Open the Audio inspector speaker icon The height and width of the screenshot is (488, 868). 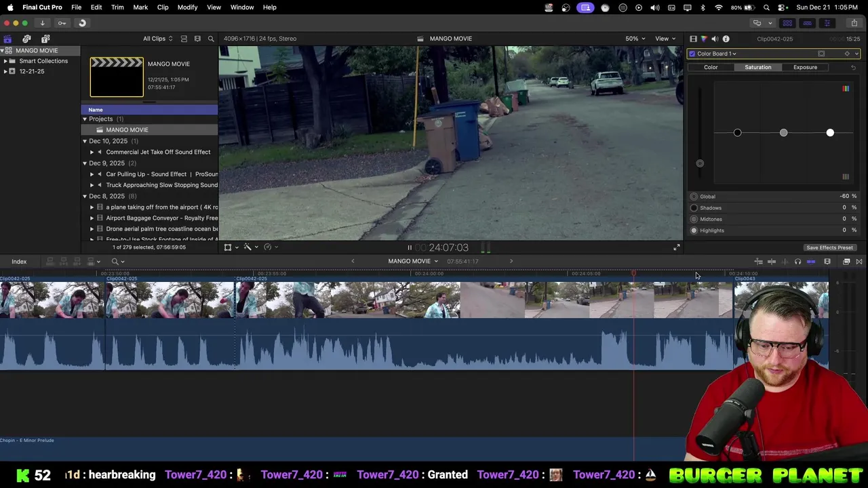[715, 39]
